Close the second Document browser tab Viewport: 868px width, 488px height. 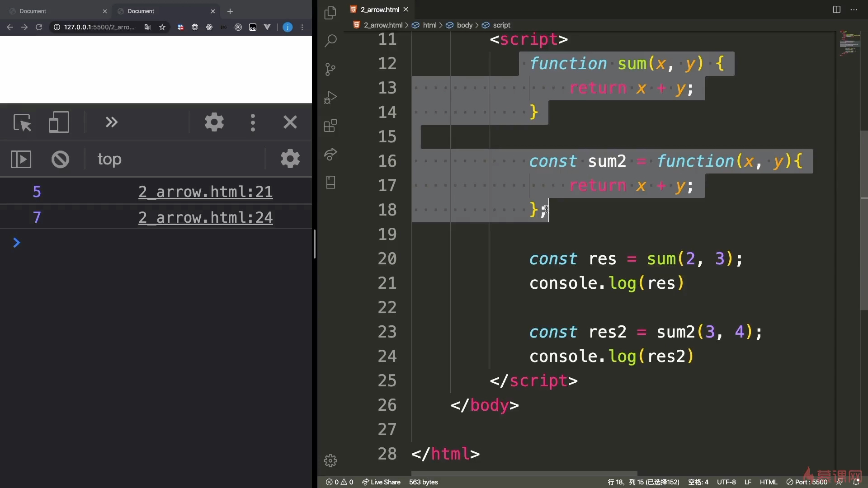point(213,11)
